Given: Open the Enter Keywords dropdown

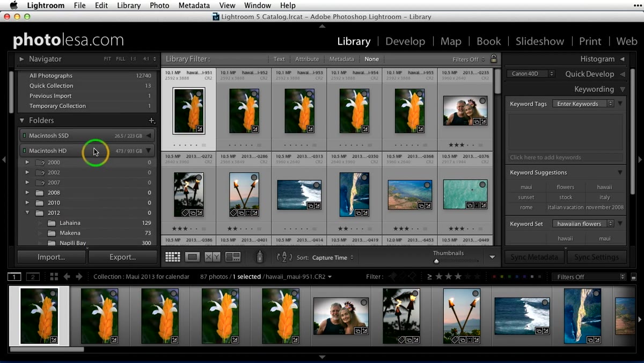Looking at the screenshot, I should tap(583, 104).
